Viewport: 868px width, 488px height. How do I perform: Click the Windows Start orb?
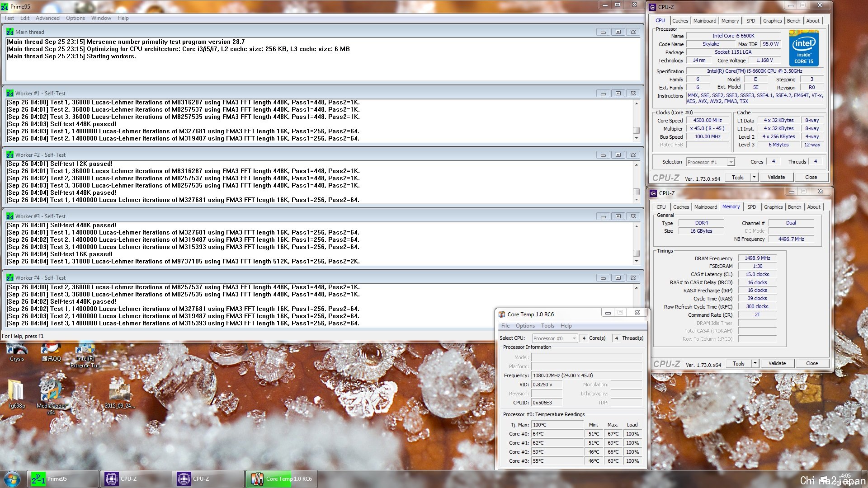(x=12, y=479)
